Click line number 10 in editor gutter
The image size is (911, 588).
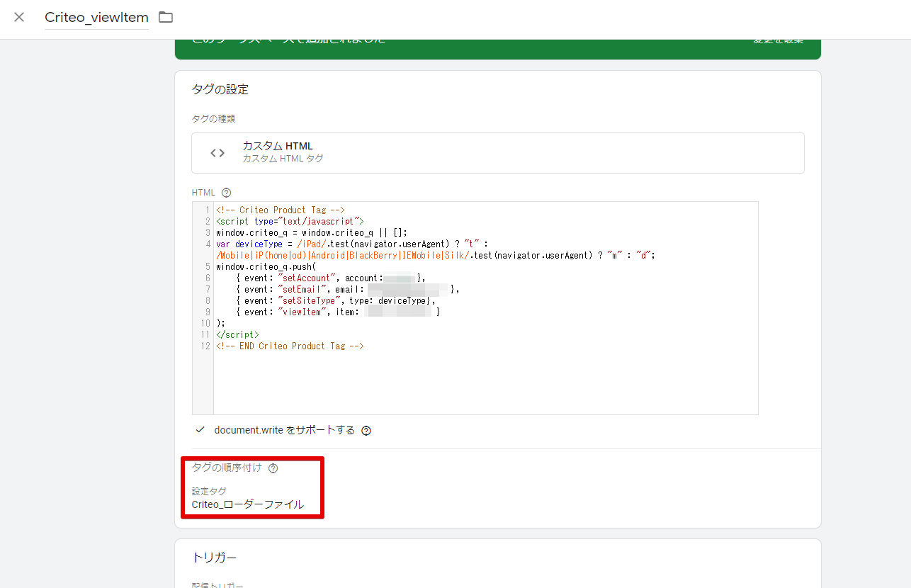(x=205, y=324)
